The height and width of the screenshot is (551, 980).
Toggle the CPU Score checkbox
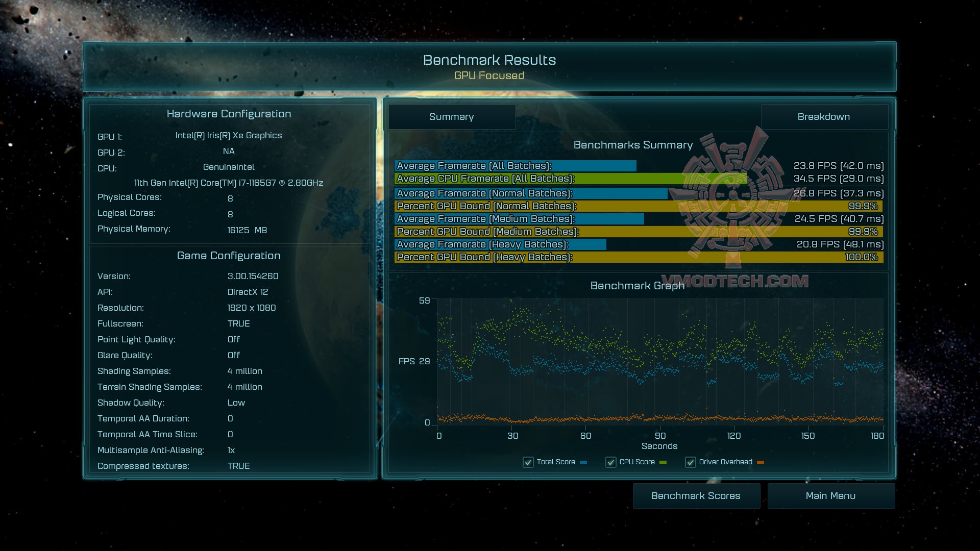click(611, 462)
